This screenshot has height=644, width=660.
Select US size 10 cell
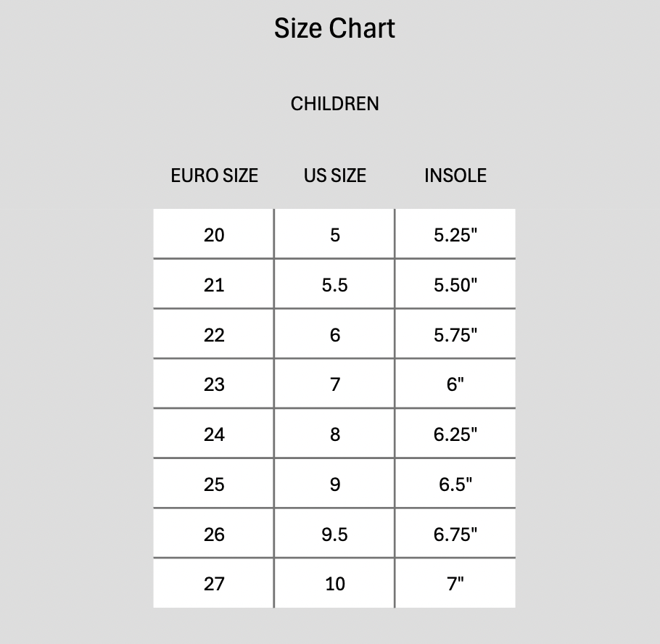click(334, 584)
